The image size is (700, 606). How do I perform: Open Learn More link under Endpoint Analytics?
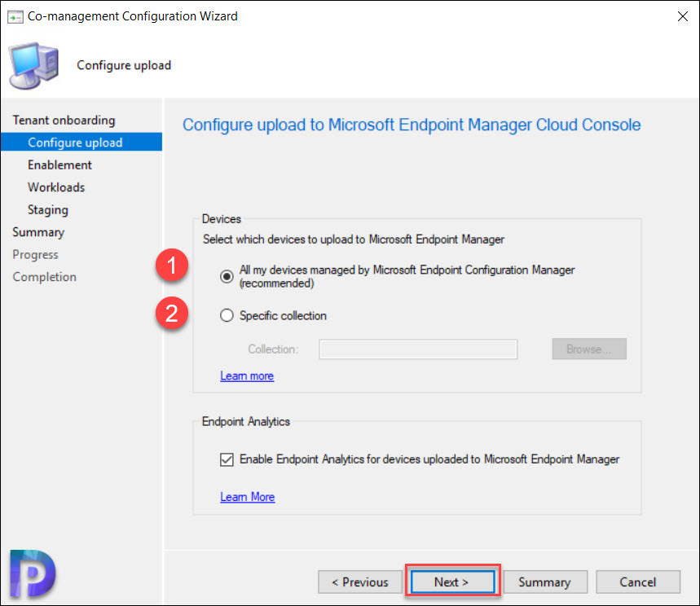tap(247, 497)
